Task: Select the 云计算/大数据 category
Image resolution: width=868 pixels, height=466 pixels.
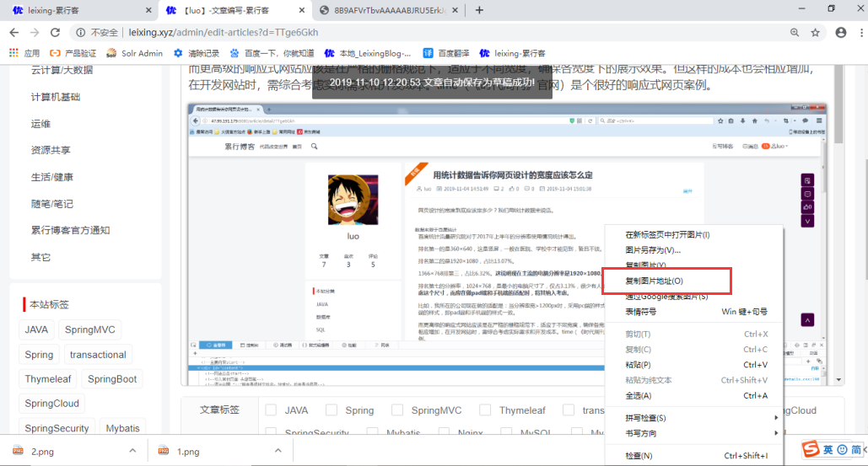Action: (x=62, y=70)
